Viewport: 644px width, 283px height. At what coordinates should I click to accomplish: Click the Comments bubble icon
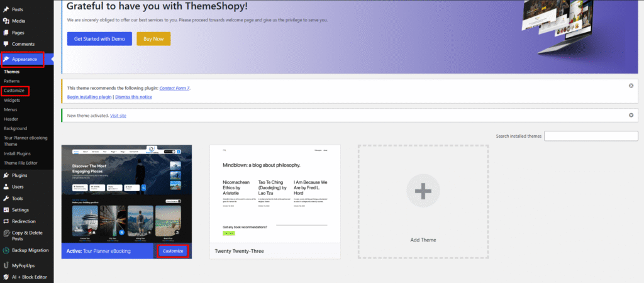(x=6, y=44)
